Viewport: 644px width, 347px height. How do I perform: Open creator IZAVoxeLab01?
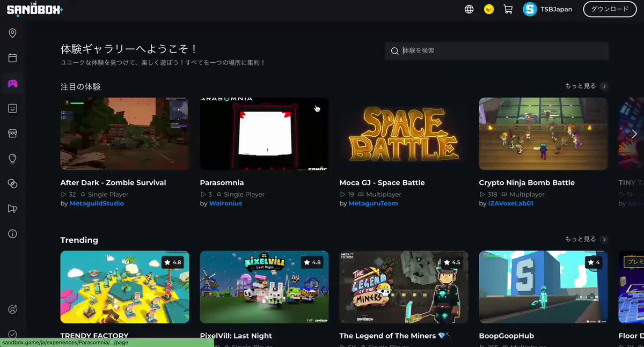pos(510,203)
